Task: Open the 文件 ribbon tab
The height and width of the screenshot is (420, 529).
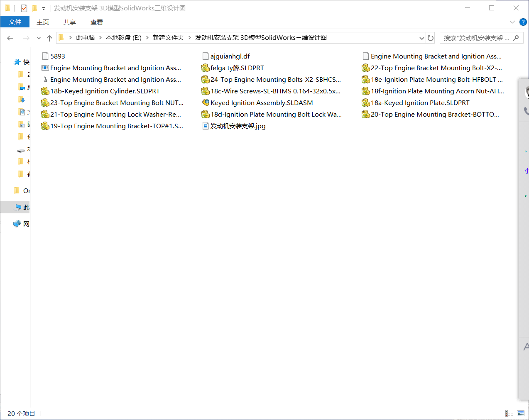Action: point(15,22)
